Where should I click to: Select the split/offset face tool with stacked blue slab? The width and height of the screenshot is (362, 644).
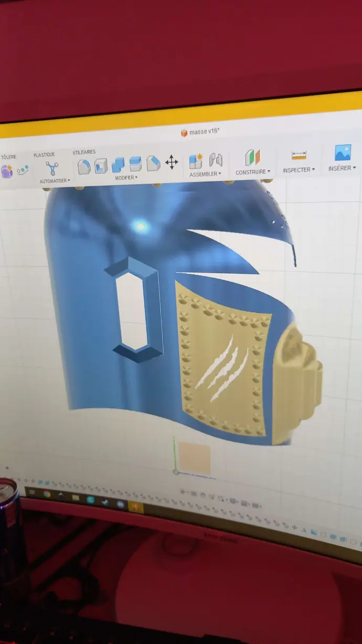click(x=135, y=164)
